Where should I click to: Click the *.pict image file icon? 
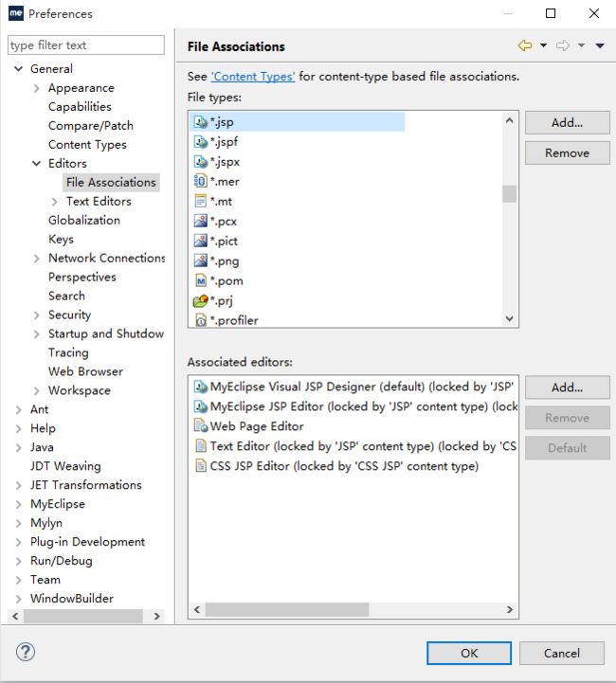200,241
